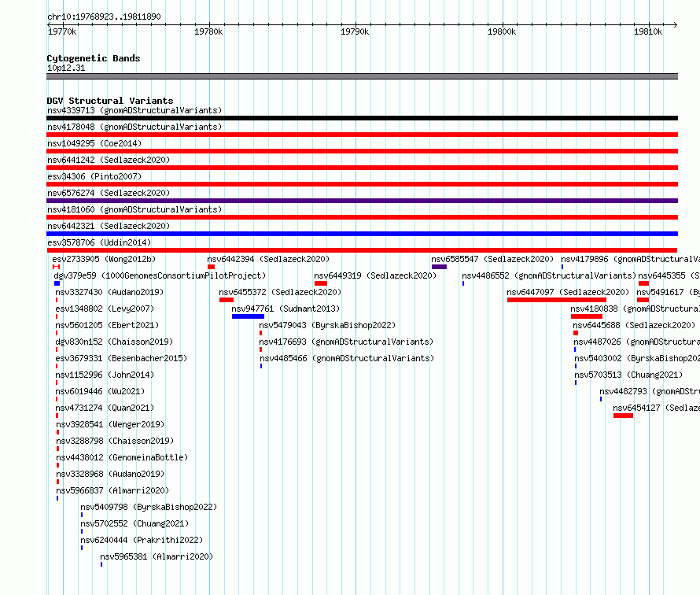The height and width of the screenshot is (595, 700).
Task: Open nsv6441242 (Sedlazeck2020) variant
Action: (x=109, y=160)
